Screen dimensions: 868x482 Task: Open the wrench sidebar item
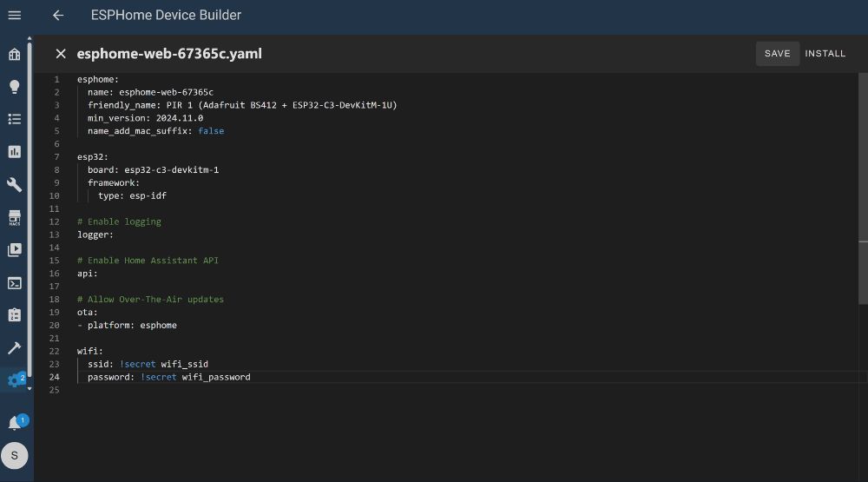tap(15, 184)
